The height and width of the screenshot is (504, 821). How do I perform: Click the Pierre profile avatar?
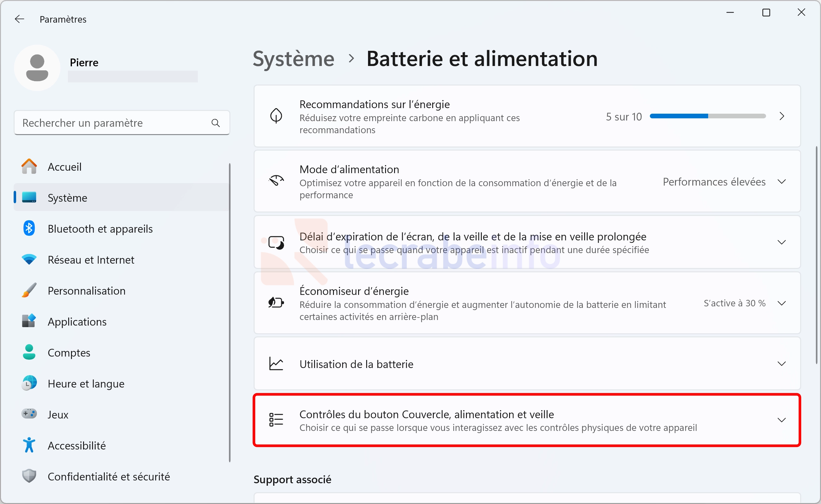[37, 68]
